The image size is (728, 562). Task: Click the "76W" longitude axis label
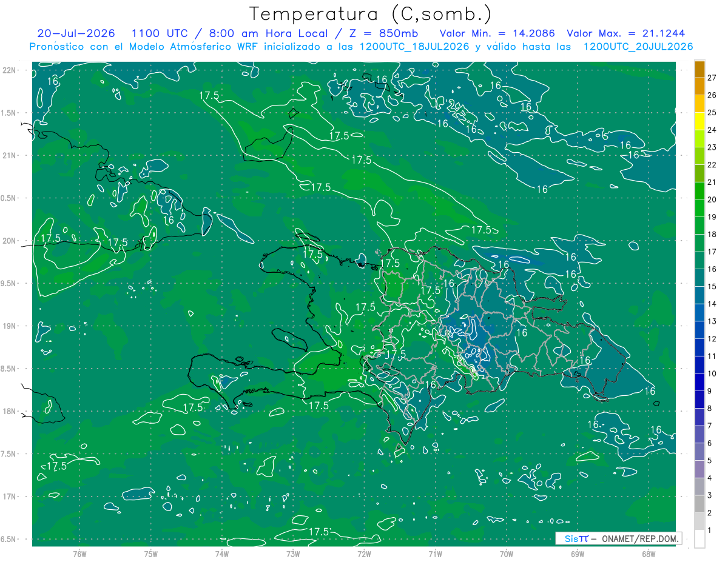[x=79, y=554]
